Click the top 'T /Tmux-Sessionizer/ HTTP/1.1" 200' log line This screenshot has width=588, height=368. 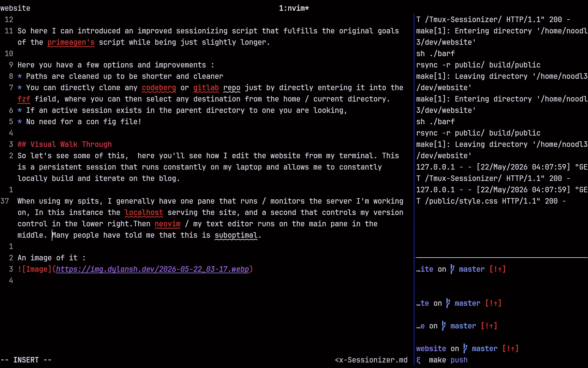pos(493,20)
